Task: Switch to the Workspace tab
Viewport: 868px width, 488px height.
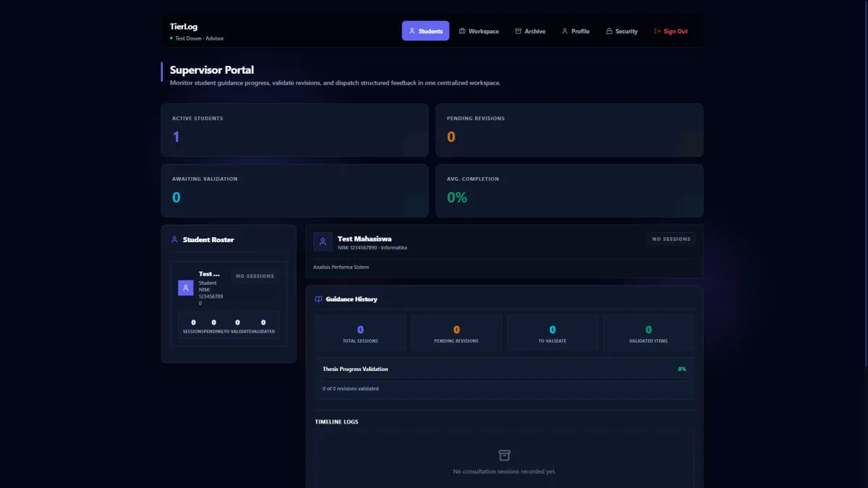Action: click(x=479, y=31)
